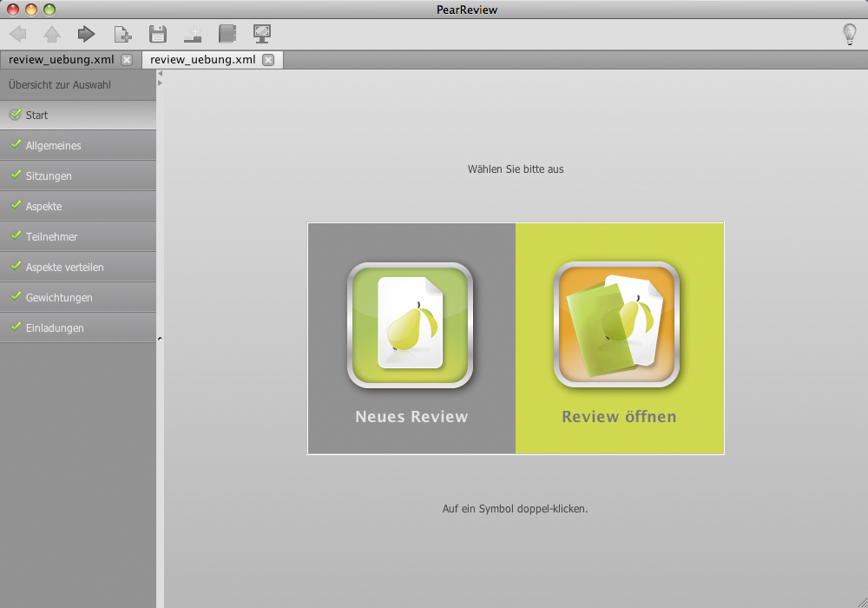Go to the Sitzungen step
The image size is (868, 608).
78,176
